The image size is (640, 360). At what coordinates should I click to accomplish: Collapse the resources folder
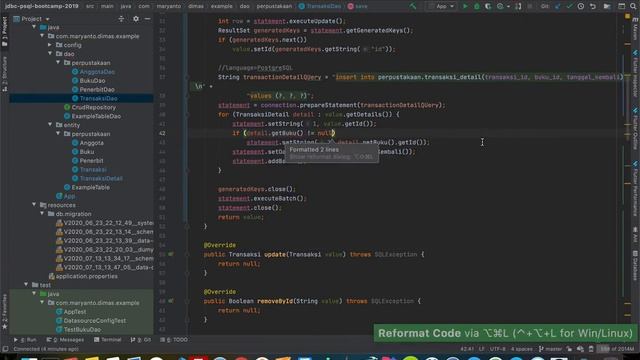point(34,204)
